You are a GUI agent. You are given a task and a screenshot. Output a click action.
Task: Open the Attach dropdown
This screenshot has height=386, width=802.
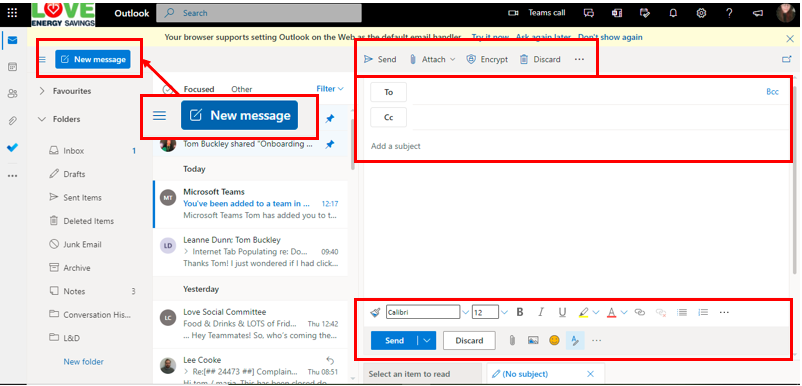433,59
